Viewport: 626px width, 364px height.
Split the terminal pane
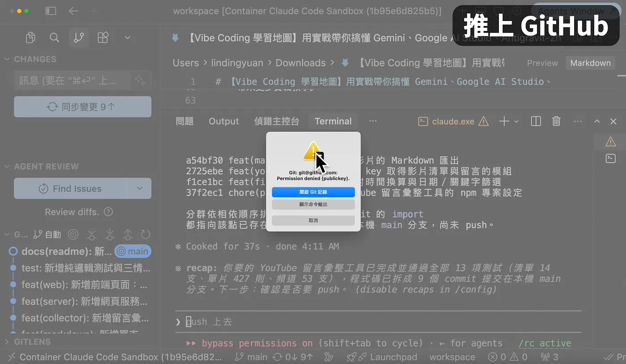pyautogui.click(x=536, y=121)
